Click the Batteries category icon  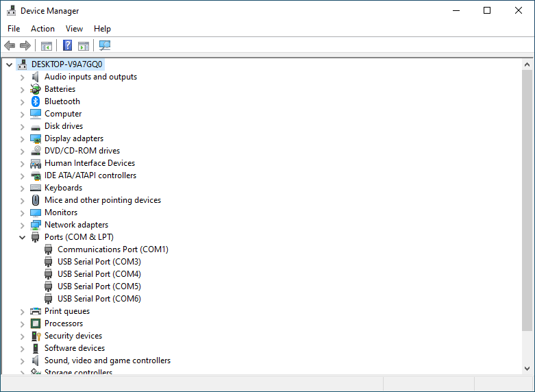(x=36, y=89)
